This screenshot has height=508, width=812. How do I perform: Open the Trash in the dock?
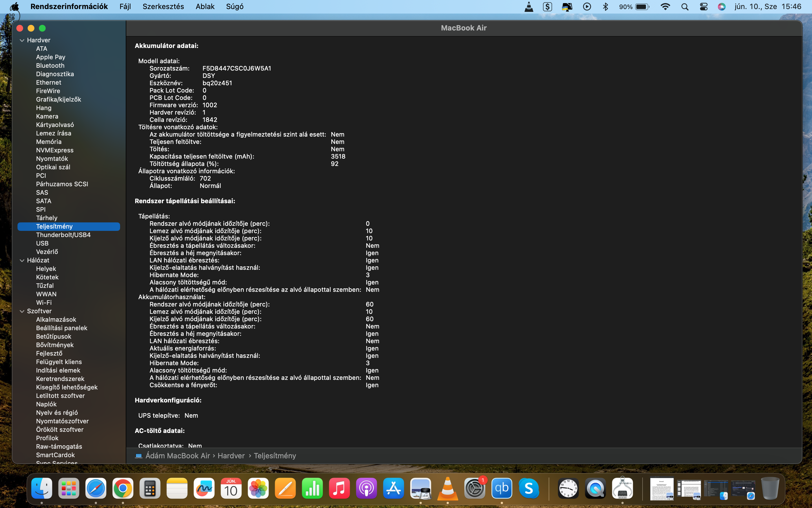[770, 488]
